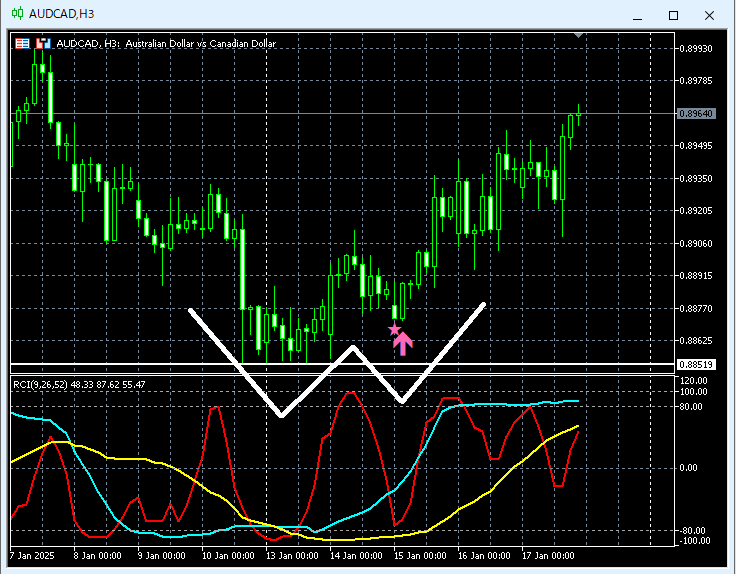
Task: Click the Australian Dollar vs Canadian Dollar title
Action: [201, 44]
